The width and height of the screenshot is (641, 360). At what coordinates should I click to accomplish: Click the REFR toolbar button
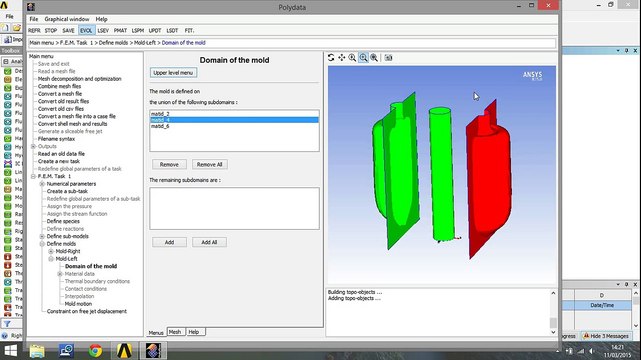click(34, 31)
